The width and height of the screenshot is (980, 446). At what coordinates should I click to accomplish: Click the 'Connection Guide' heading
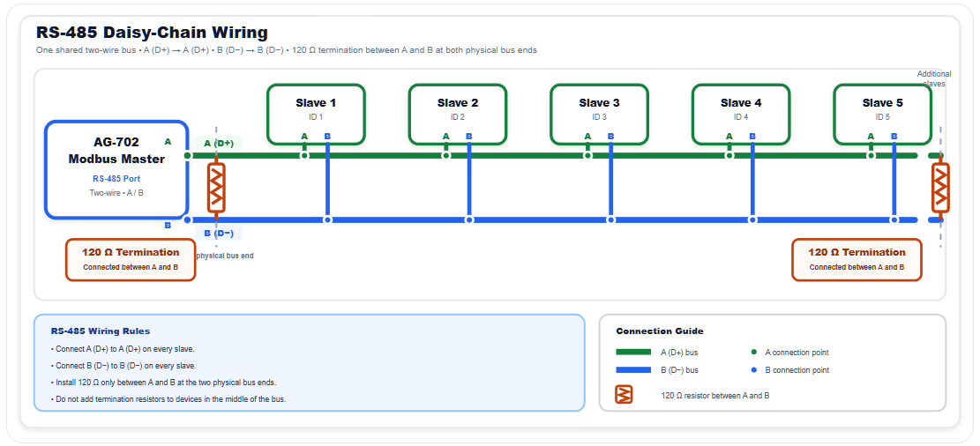tap(660, 331)
